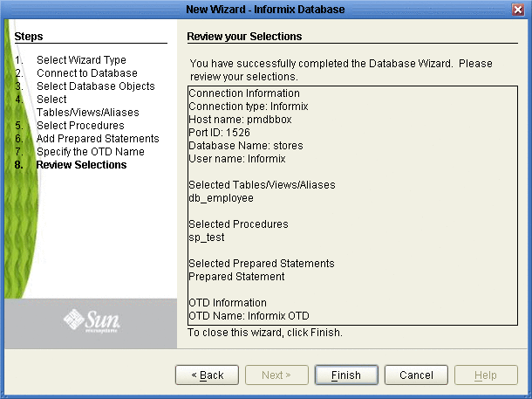Select step 1 Select Wizard Type
Screen dimensions: 532x399
71,60
